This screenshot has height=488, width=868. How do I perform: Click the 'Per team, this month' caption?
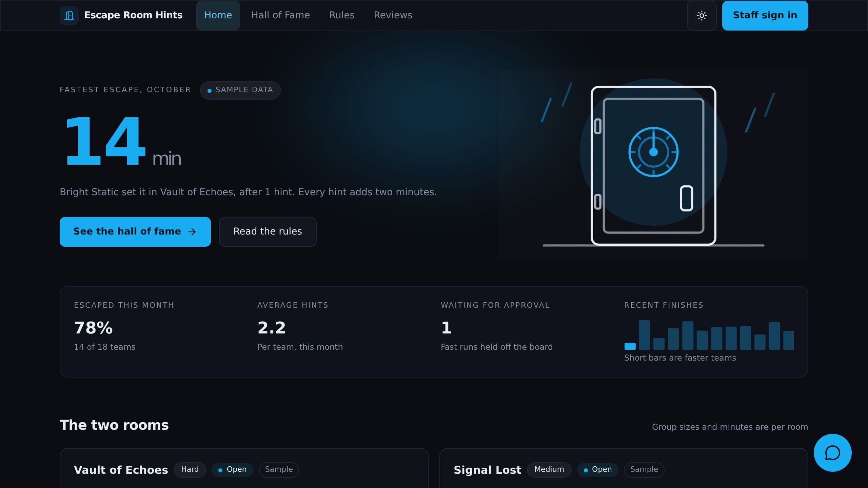(x=300, y=347)
